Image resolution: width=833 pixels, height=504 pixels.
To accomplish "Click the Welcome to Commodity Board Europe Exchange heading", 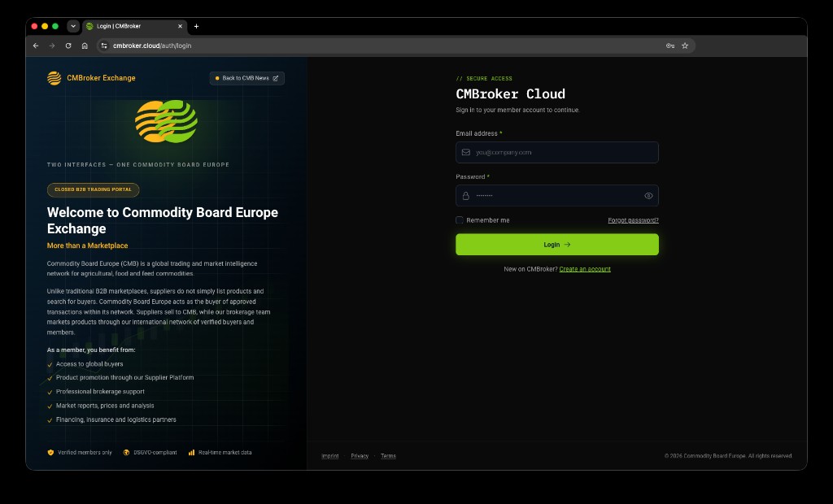I will (x=163, y=220).
